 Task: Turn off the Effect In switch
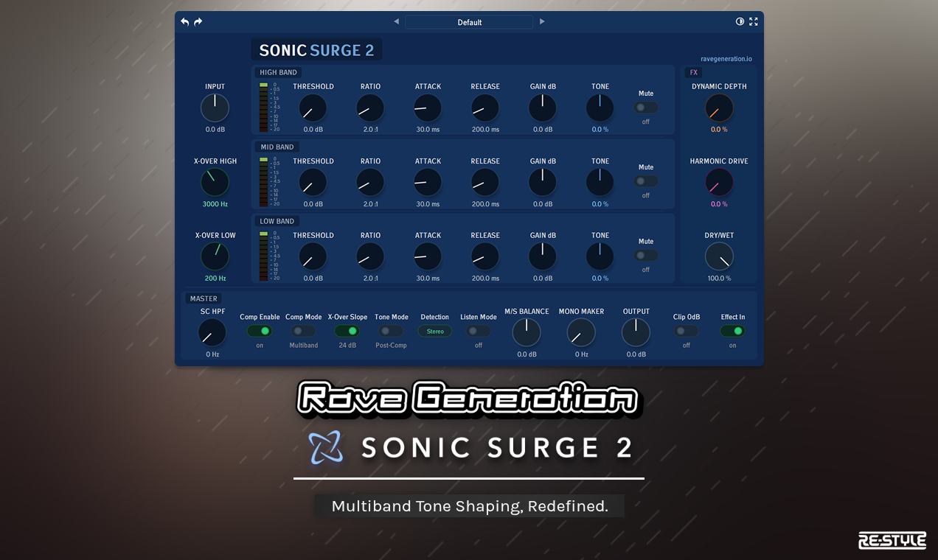(732, 331)
